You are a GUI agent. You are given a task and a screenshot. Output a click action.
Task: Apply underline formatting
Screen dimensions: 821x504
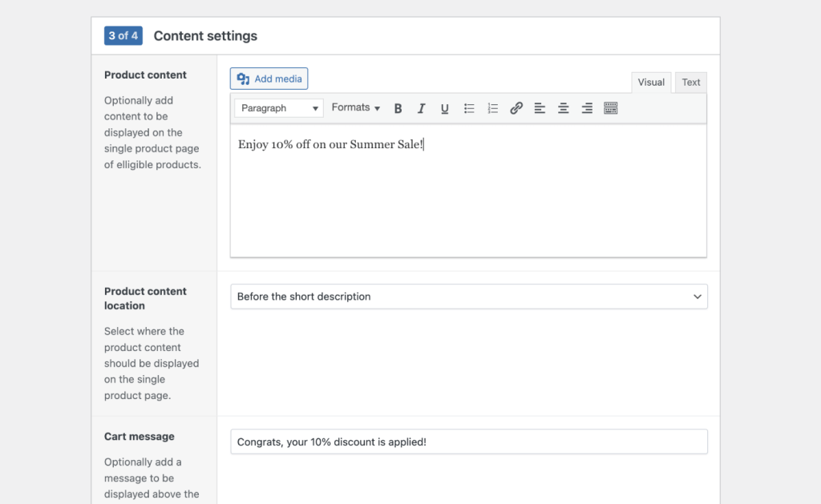tap(445, 108)
